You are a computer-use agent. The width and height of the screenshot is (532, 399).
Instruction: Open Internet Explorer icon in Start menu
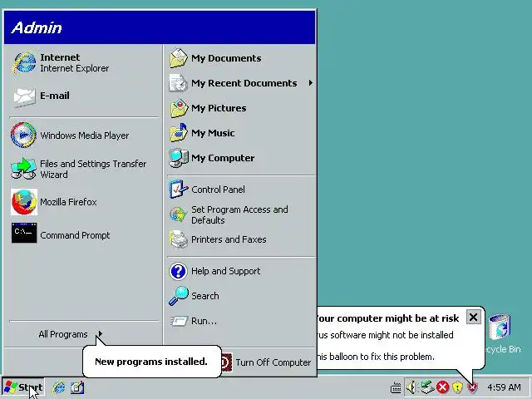tap(24, 62)
